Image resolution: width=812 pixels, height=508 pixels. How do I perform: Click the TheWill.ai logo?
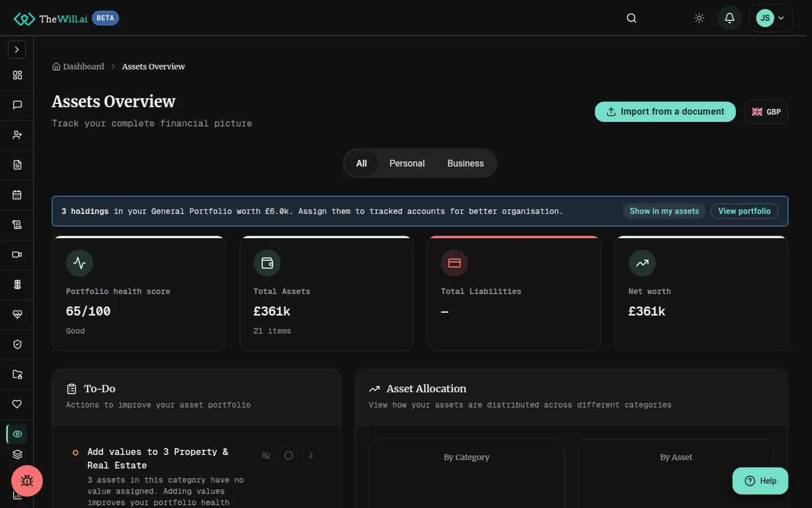pyautogui.click(x=51, y=19)
